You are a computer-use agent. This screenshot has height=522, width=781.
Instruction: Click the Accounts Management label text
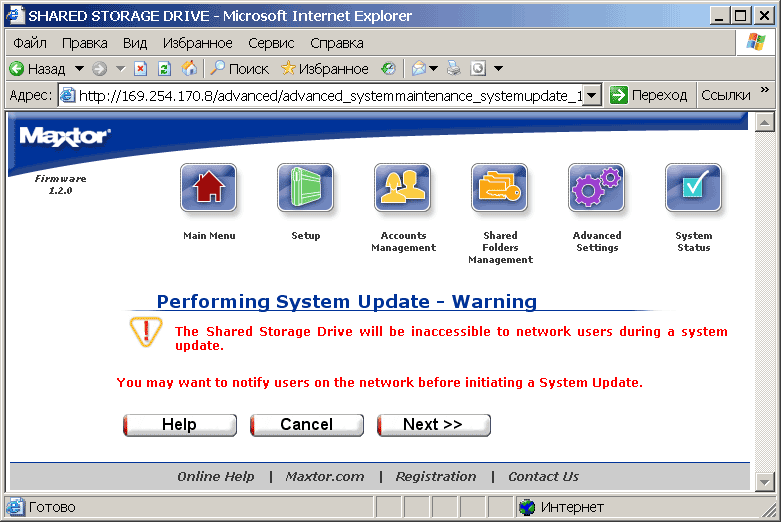(403, 242)
